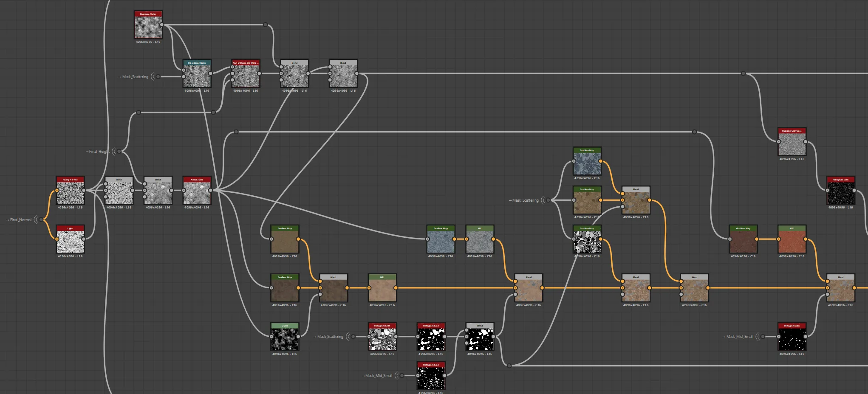Select the Non-Uniform Dir Warp node
Screen dimensions: 868x394
point(246,74)
